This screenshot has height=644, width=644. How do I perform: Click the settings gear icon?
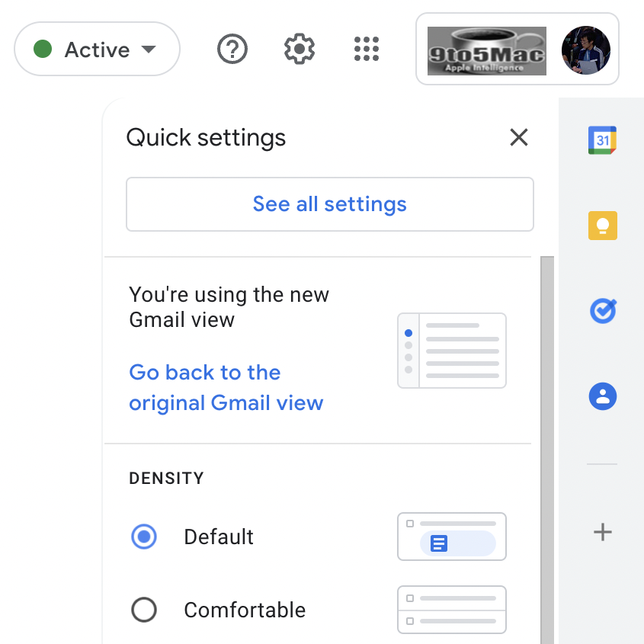pos(299,49)
